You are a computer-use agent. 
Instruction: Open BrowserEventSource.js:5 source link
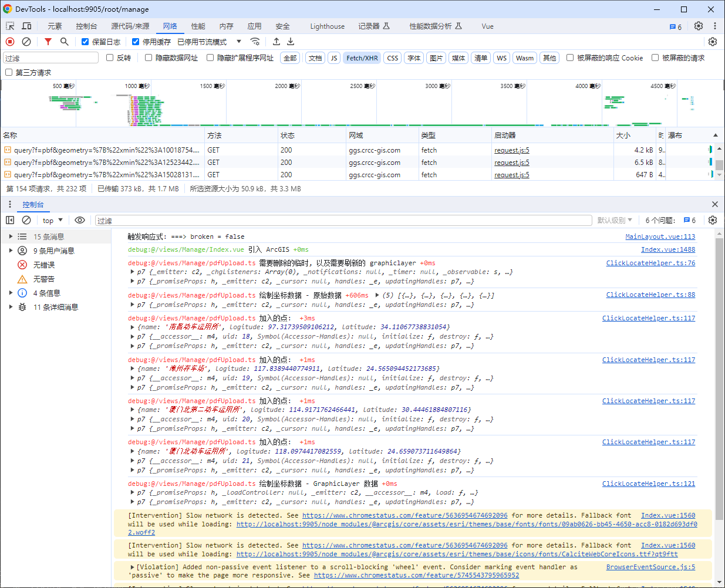pos(650,567)
